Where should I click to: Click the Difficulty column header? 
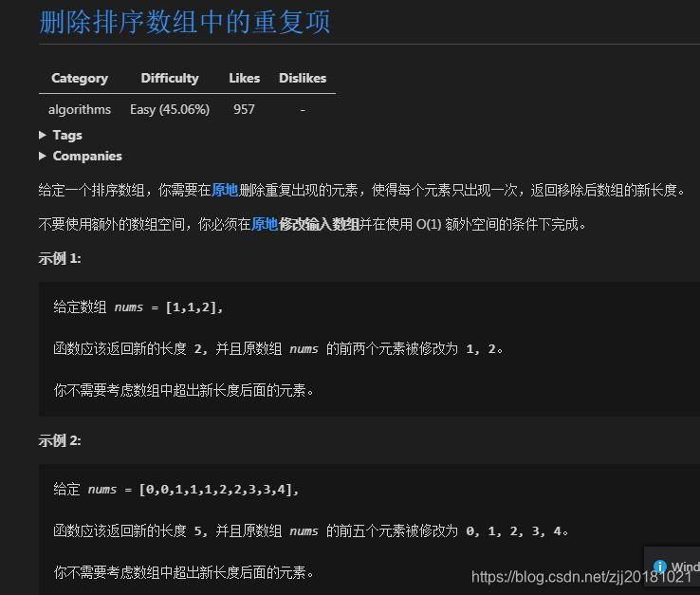170,78
